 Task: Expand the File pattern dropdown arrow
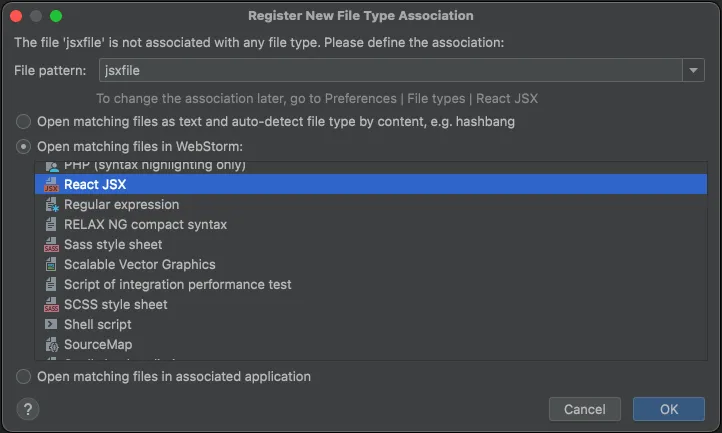pyautogui.click(x=694, y=70)
